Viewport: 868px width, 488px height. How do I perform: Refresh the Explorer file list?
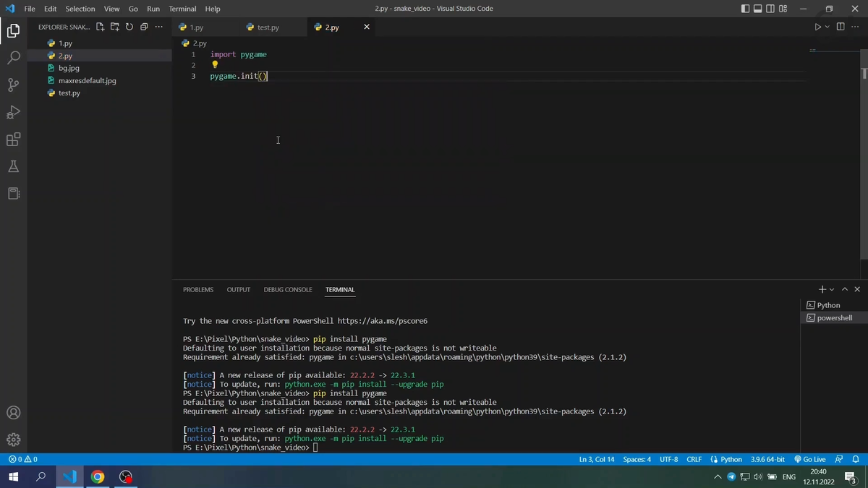(129, 27)
